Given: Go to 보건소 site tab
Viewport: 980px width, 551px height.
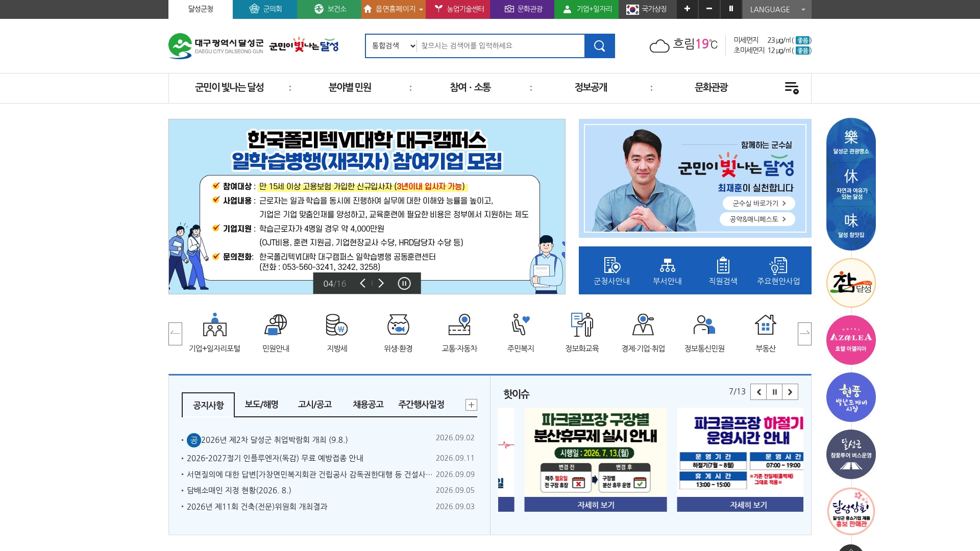Looking at the screenshot, I should (x=329, y=9).
